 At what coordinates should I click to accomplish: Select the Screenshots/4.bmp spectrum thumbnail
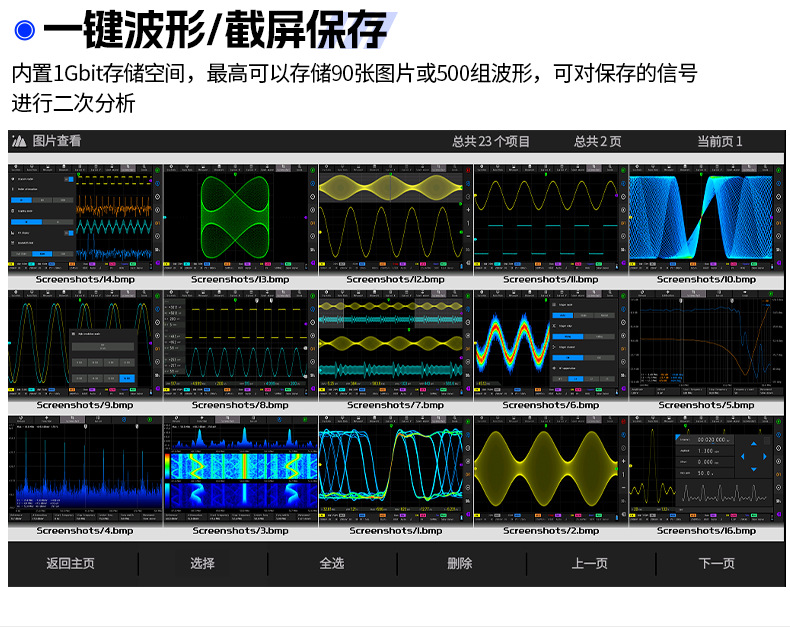(x=85, y=470)
